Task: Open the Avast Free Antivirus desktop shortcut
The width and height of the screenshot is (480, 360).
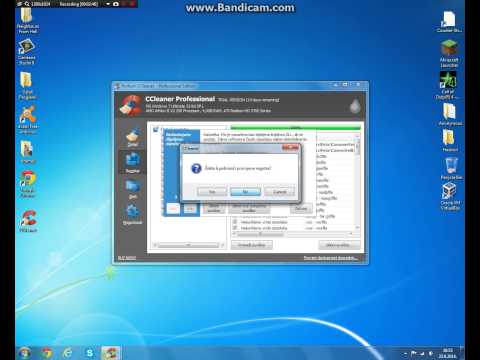Action: (28, 119)
